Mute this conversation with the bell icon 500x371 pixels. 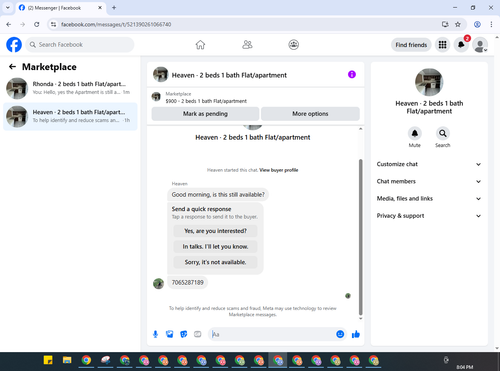(415, 133)
